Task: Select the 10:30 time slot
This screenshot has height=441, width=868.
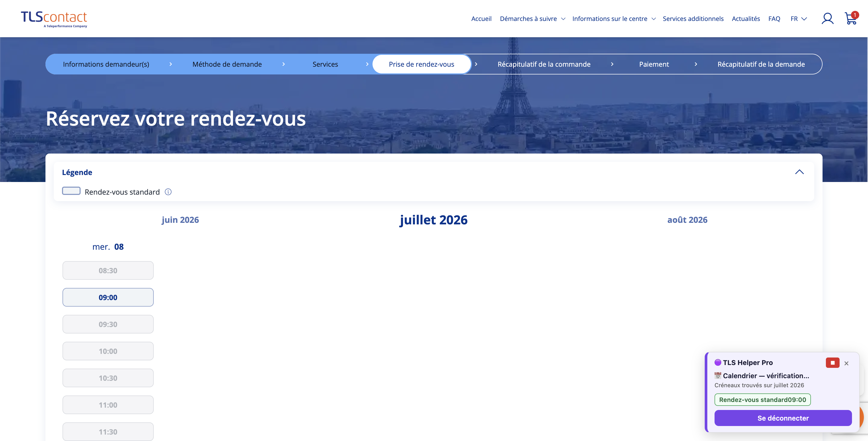Action: (108, 378)
